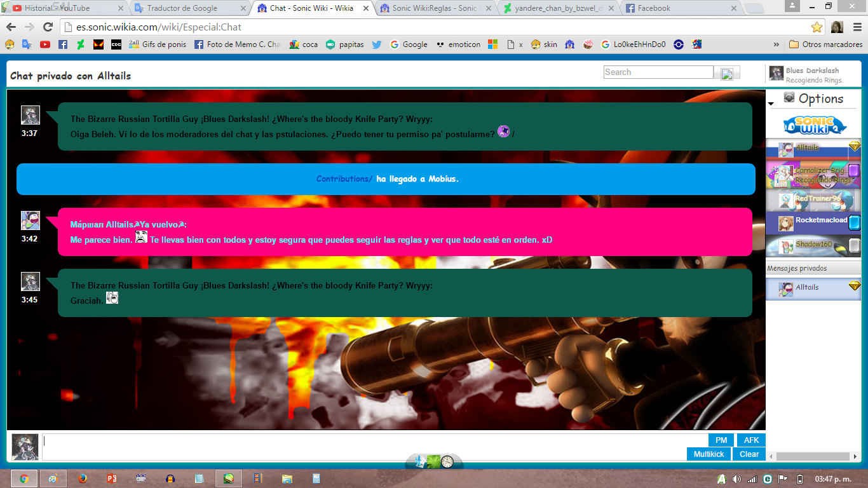Screen dimensions: 868x488
Task: Open the 'emoticon' bookmark
Action: coord(458,44)
